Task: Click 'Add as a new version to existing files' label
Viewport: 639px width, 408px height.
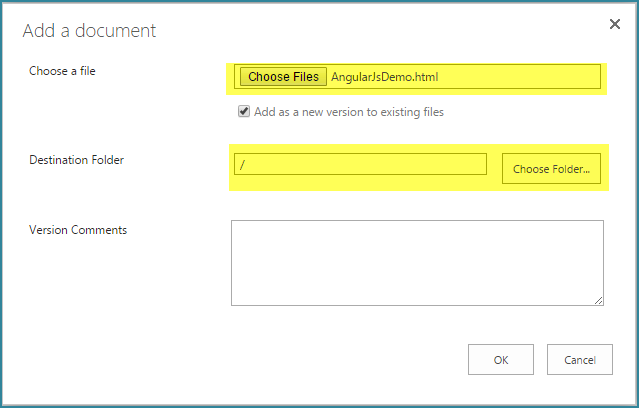Action: coord(349,112)
